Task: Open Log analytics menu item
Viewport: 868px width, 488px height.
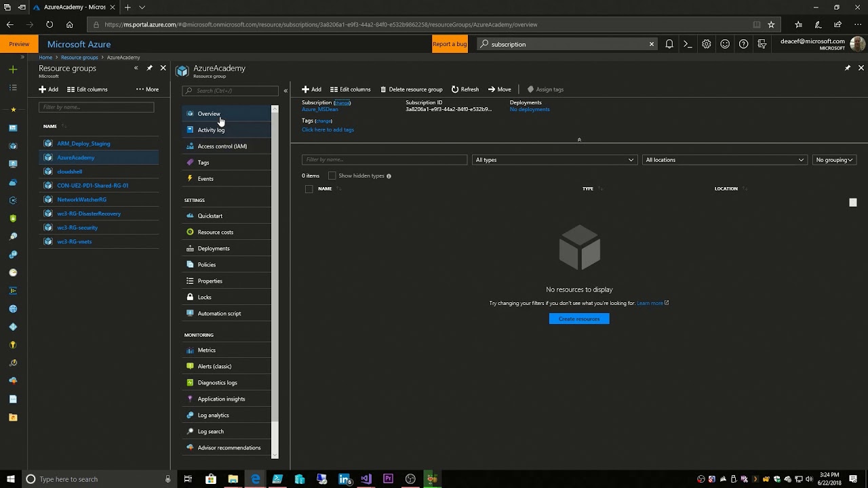Action: point(227,415)
